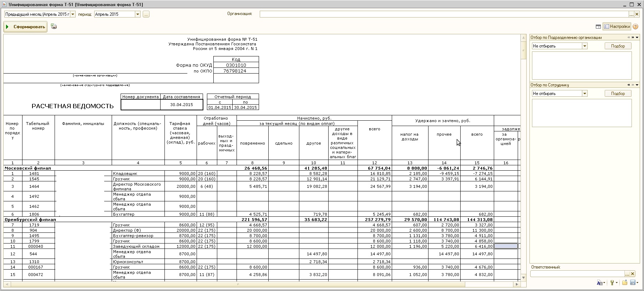644x291 pixels.
Task: Click the Бухгалтер-ревизор position cell
Action: coord(138,236)
